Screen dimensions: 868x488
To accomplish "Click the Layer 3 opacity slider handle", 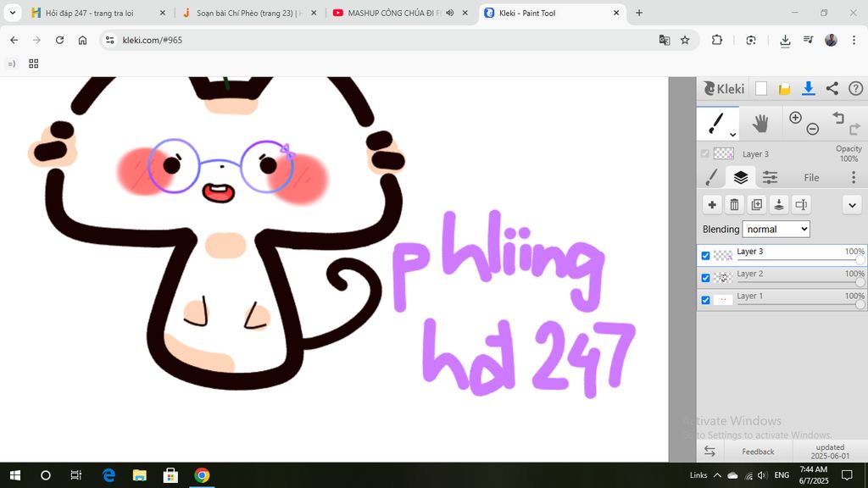I will pyautogui.click(x=860, y=261).
